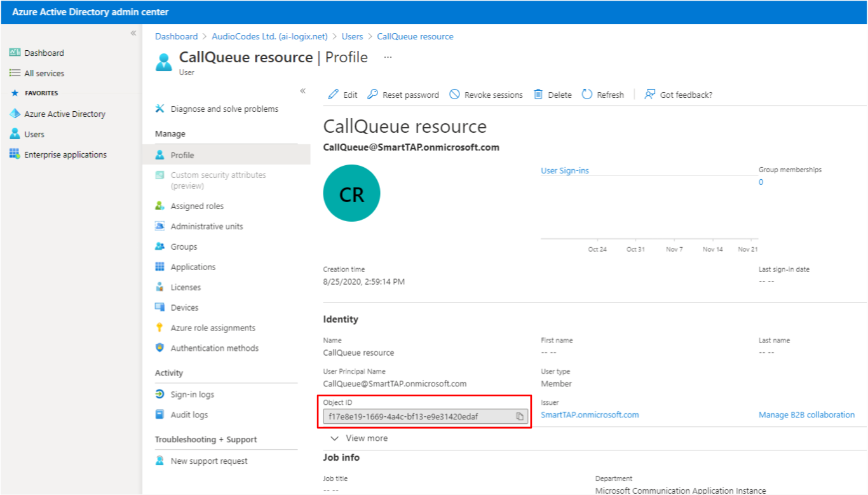This screenshot has height=495, width=868.
Task: Click the Azure Active Directory diamond icon
Action: [x=15, y=114]
